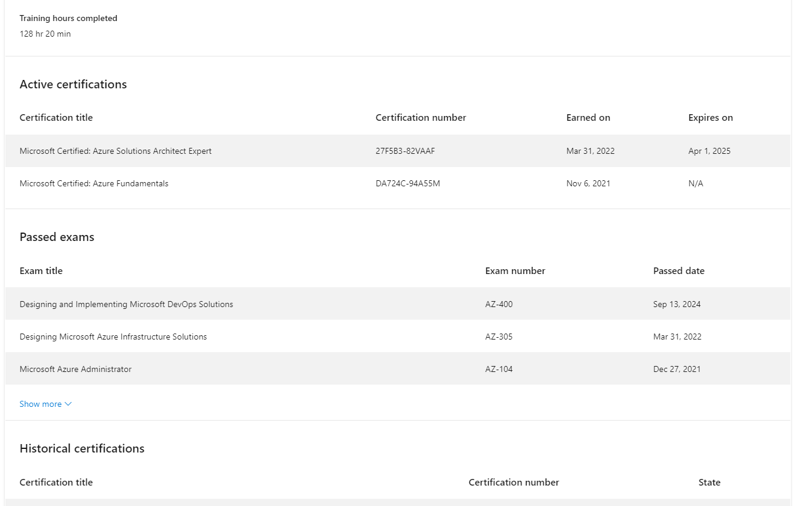
Task: Click the Training hours completed label
Action: coord(68,18)
